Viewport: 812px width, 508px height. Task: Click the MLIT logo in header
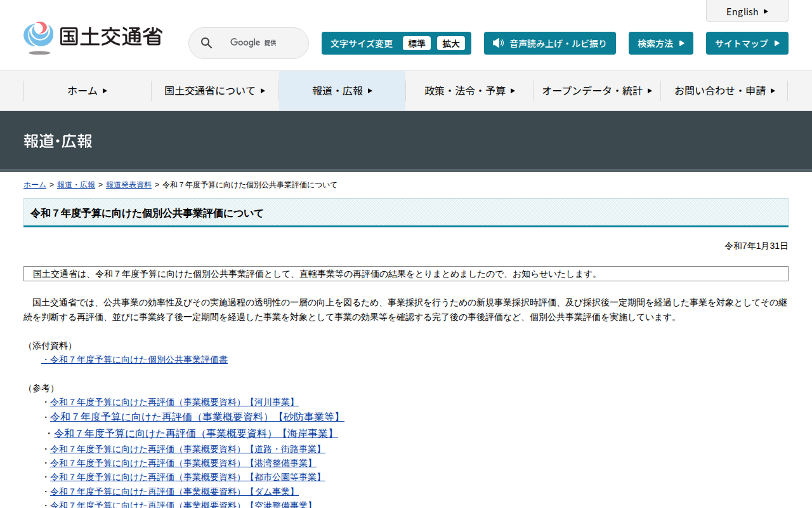[x=93, y=37]
